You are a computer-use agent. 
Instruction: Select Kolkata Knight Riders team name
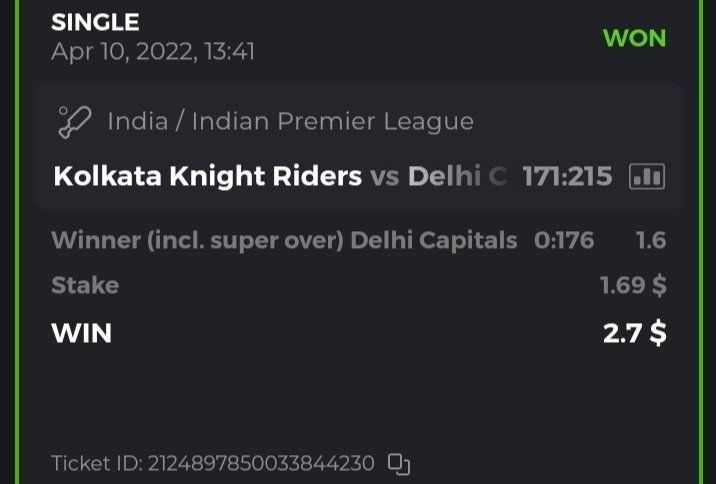[x=207, y=177]
